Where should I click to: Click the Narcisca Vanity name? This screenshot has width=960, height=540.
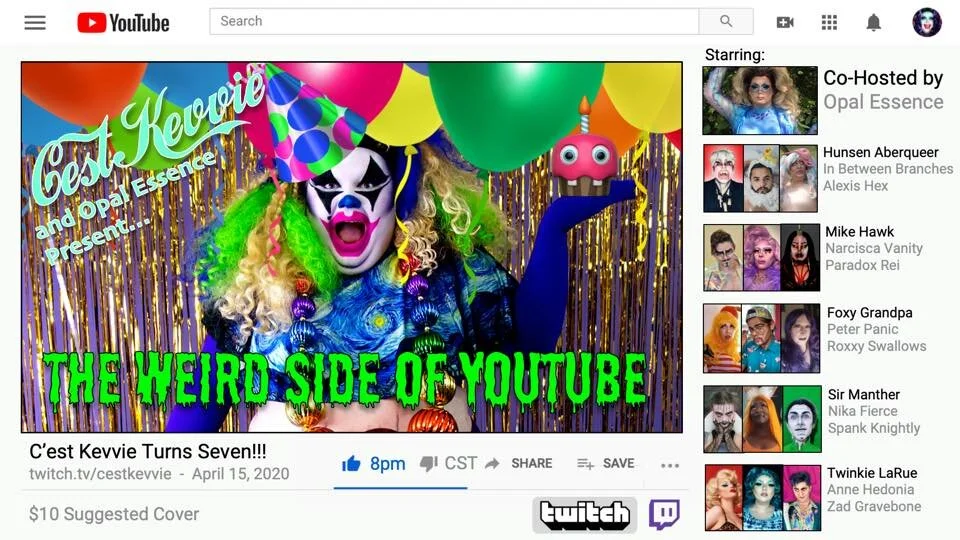click(874, 249)
